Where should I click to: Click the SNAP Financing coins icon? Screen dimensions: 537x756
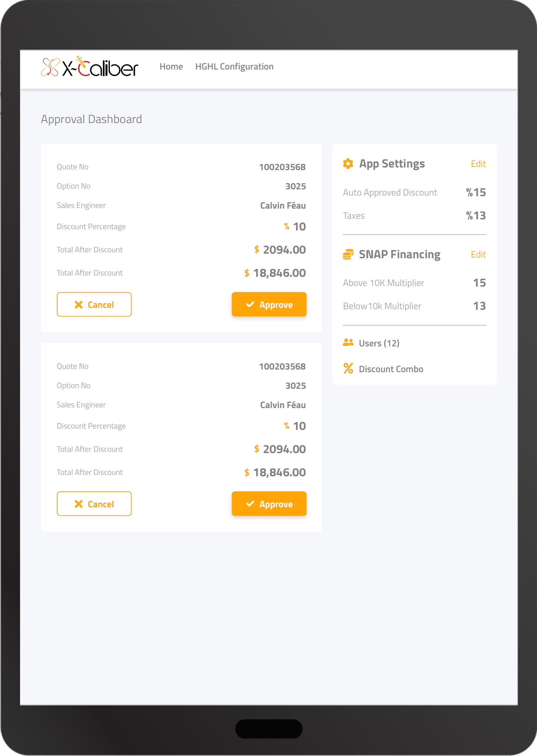click(348, 255)
